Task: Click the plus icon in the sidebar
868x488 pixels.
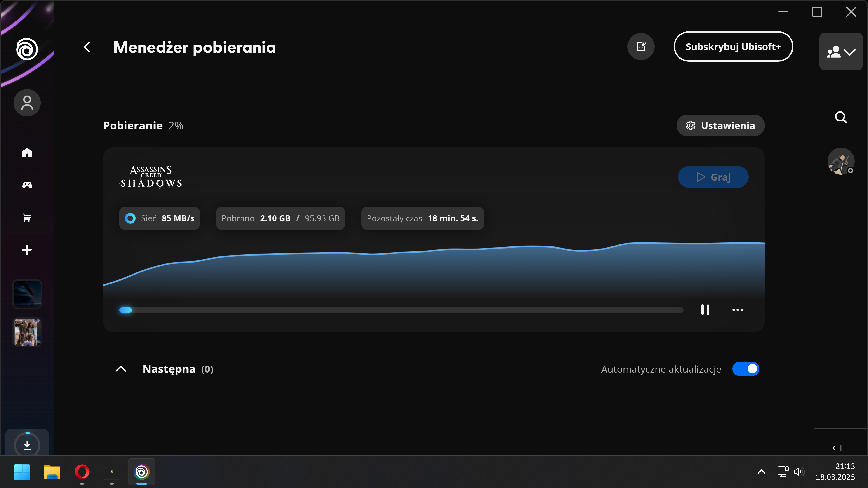Action: 27,250
